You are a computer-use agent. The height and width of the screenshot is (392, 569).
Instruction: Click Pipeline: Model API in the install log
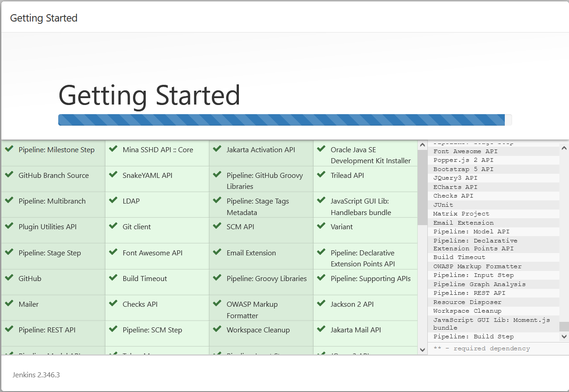coord(471,232)
